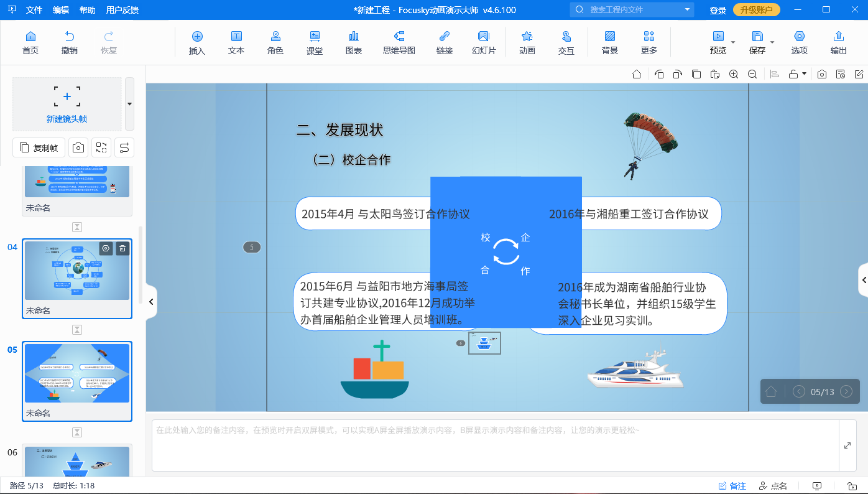868x494 pixels.
Task: Open the 更多 more tools menu
Action: (x=649, y=42)
